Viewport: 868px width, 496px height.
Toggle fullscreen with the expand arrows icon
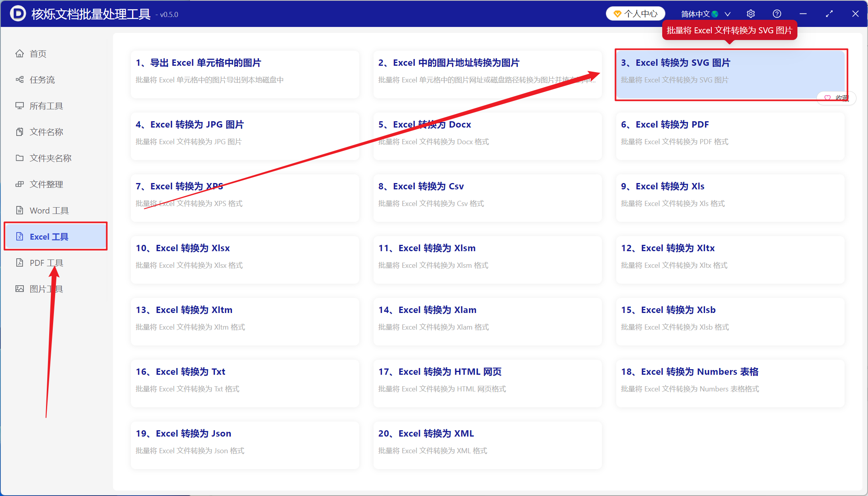[x=829, y=14]
